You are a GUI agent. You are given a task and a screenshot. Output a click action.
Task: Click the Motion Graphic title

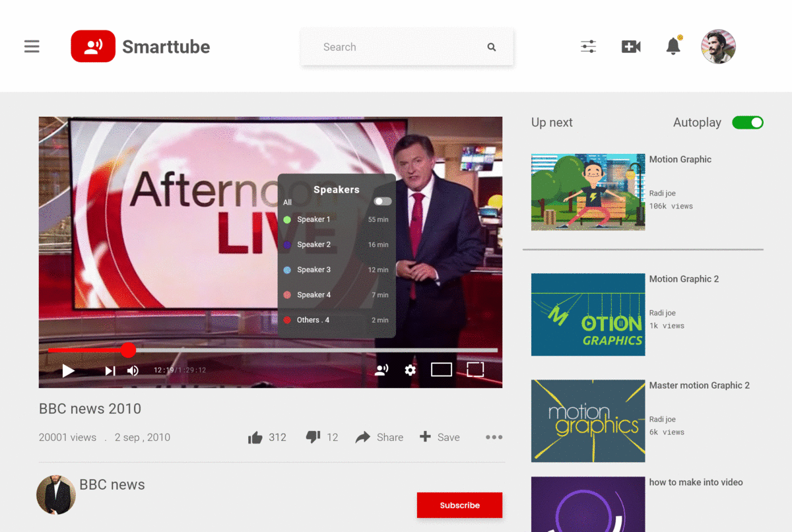(680, 159)
